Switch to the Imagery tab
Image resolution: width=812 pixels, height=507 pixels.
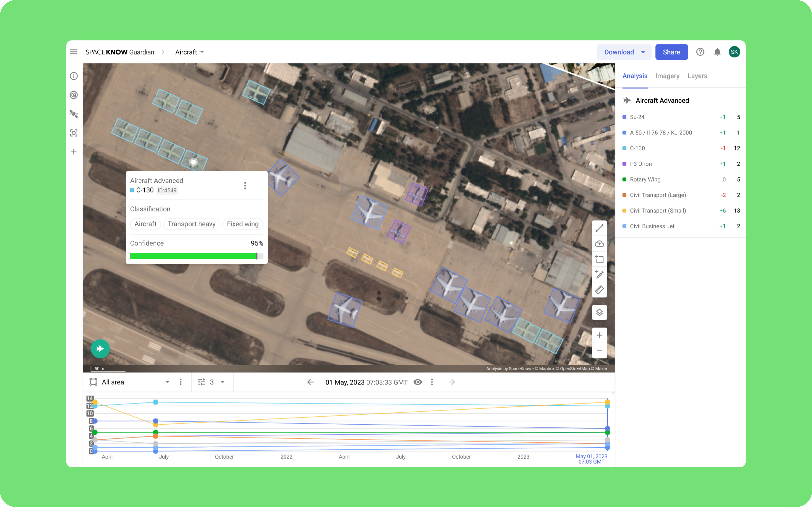pyautogui.click(x=667, y=76)
